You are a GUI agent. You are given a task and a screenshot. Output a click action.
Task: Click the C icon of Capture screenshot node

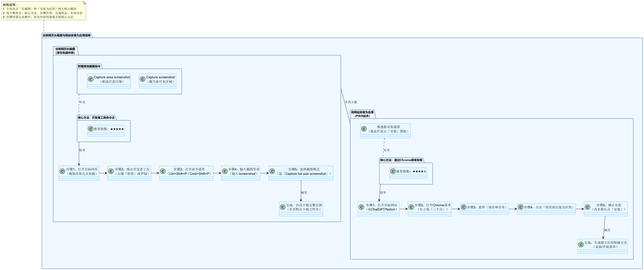(142, 79)
